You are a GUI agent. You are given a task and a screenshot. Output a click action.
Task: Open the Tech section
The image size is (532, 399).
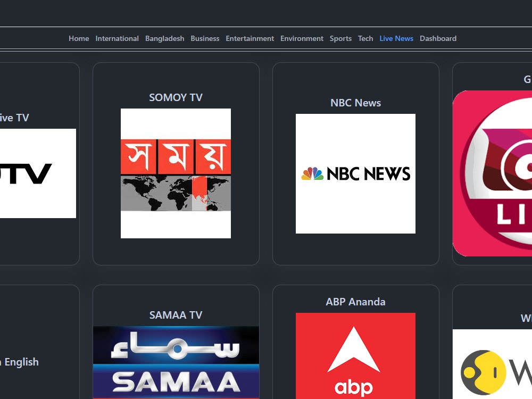click(365, 38)
